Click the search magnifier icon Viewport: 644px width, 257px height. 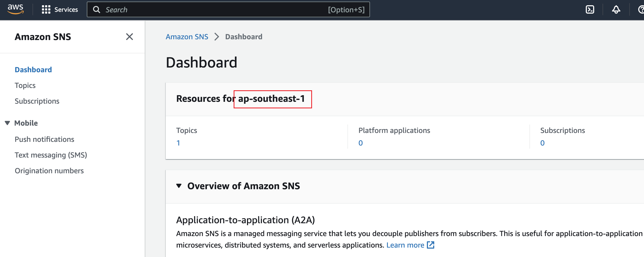point(97,9)
